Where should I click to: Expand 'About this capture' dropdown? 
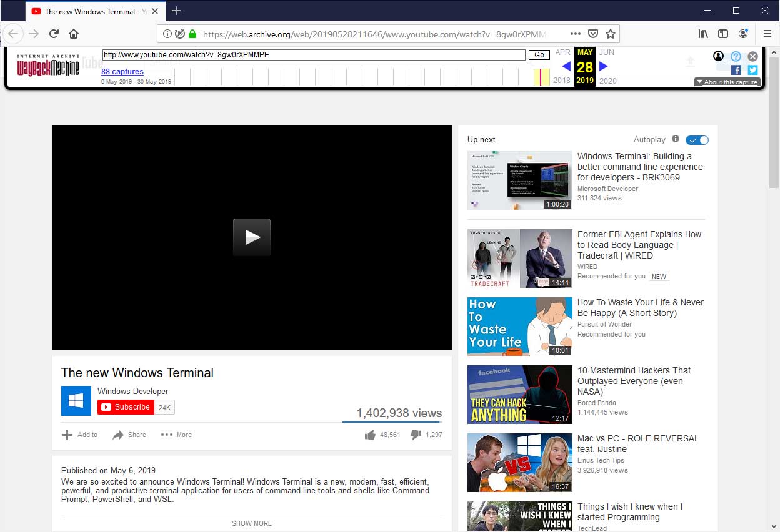coord(727,82)
